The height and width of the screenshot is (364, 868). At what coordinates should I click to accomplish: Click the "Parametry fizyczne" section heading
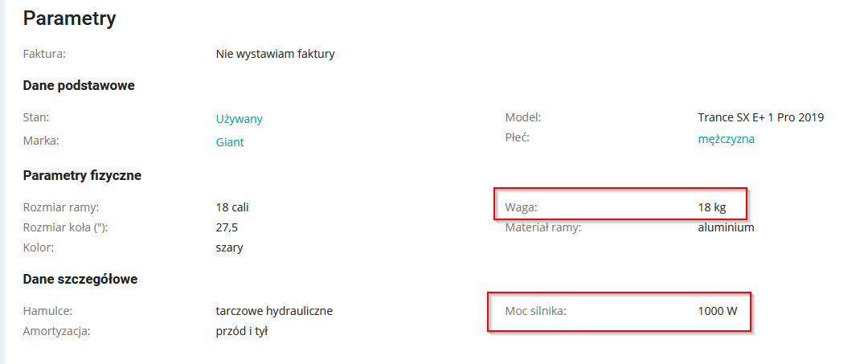pyautogui.click(x=82, y=175)
